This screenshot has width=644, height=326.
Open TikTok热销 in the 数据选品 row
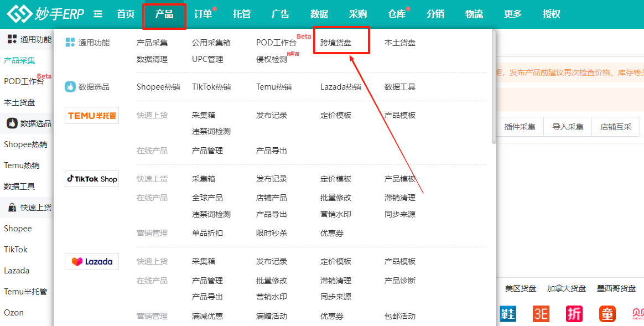coord(211,87)
